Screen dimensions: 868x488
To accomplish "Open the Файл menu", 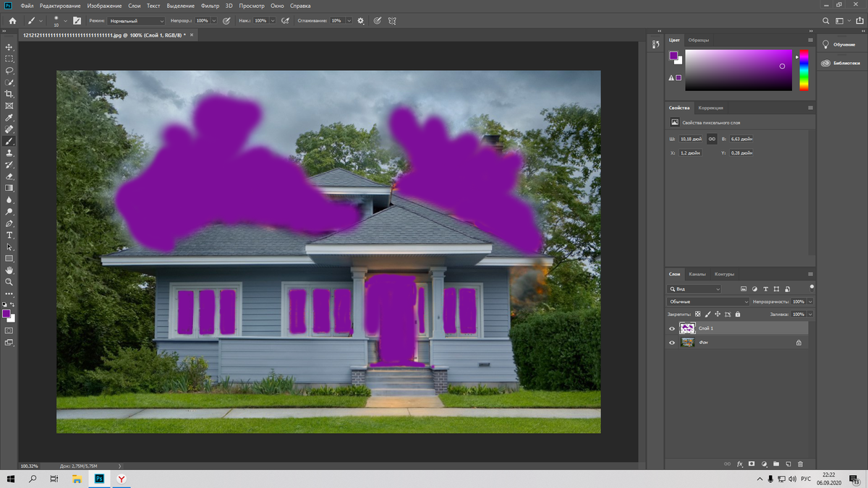I will point(27,6).
